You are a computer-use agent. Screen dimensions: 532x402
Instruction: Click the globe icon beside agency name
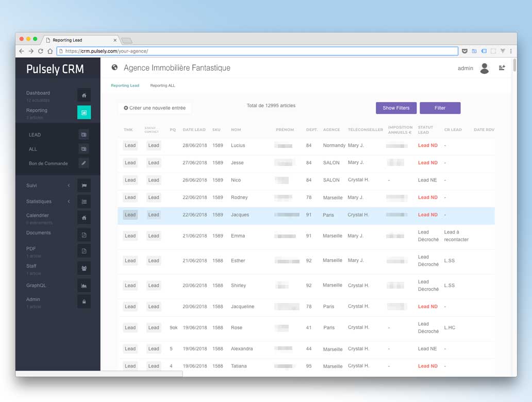point(114,68)
